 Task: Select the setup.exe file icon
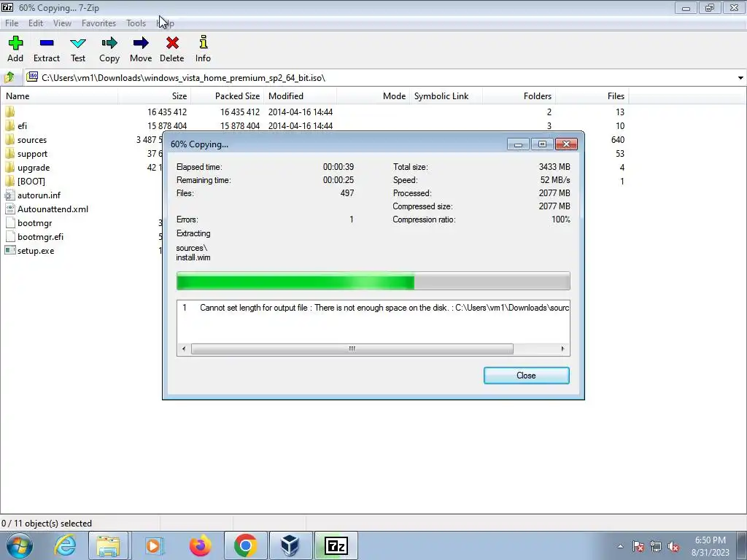9,250
